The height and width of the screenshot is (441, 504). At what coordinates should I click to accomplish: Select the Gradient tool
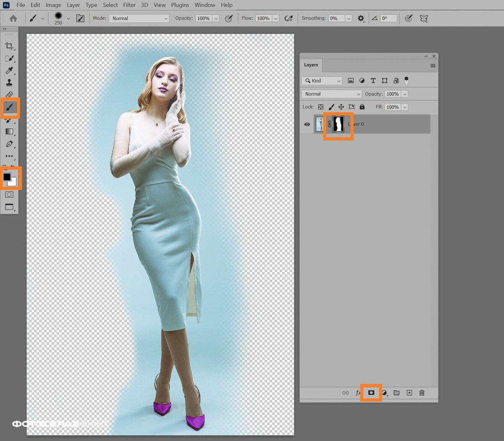(x=9, y=131)
